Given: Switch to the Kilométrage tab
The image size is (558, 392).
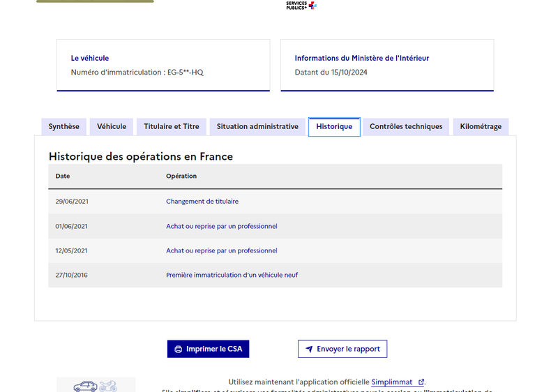Looking at the screenshot, I should 481,127.
